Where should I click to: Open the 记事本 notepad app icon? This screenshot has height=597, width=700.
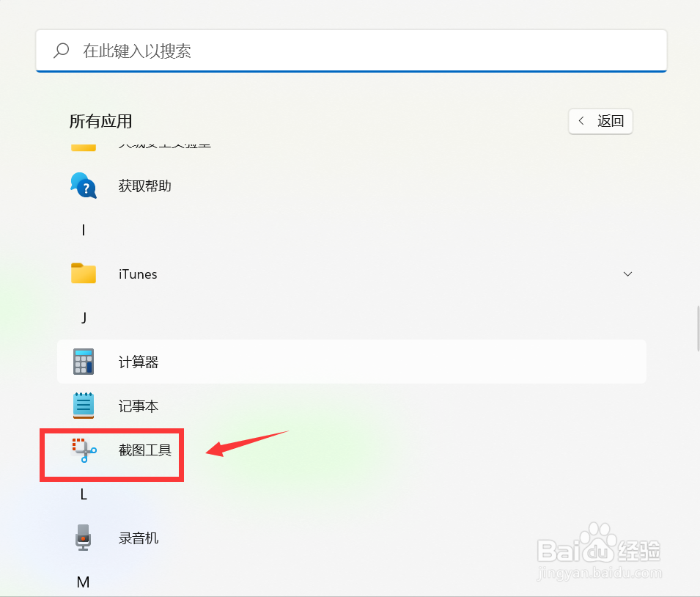(x=83, y=406)
